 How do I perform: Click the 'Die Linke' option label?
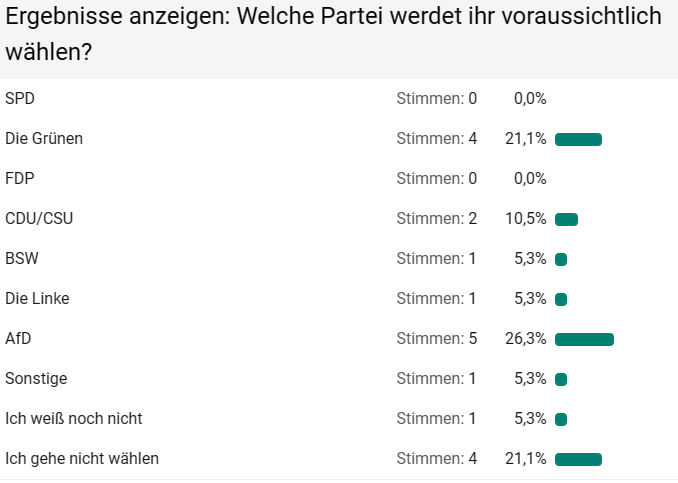[37, 298]
